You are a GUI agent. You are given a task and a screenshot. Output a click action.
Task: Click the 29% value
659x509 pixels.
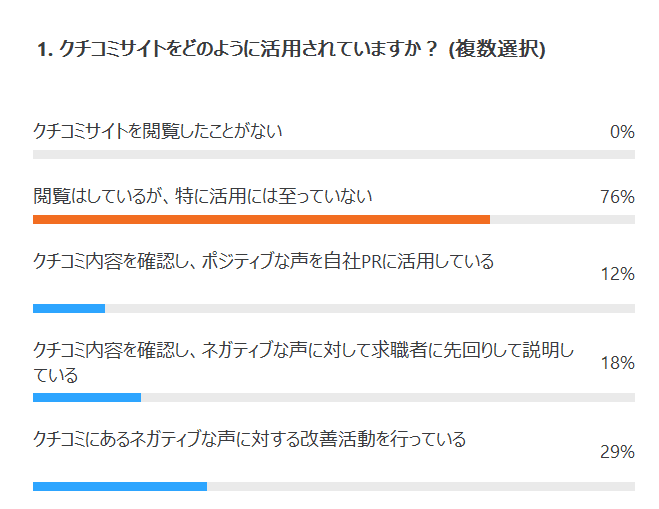tap(618, 452)
